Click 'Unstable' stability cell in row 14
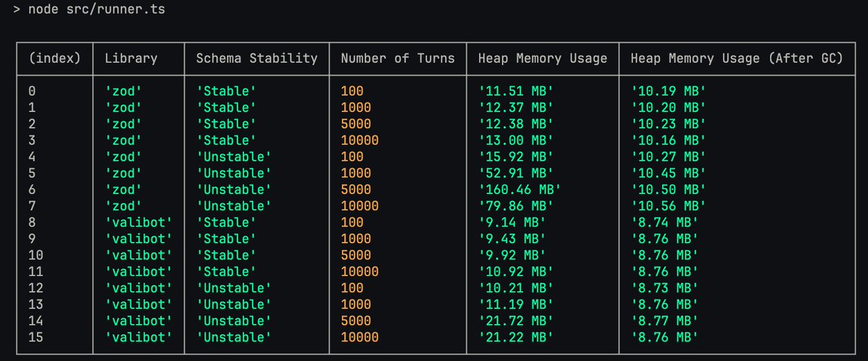Image resolution: width=868 pixels, height=361 pixels. [234, 320]
